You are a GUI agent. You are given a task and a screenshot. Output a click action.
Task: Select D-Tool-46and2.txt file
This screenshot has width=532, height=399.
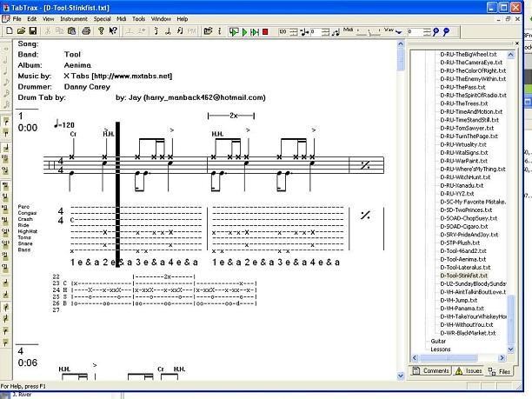click(463, 251)
